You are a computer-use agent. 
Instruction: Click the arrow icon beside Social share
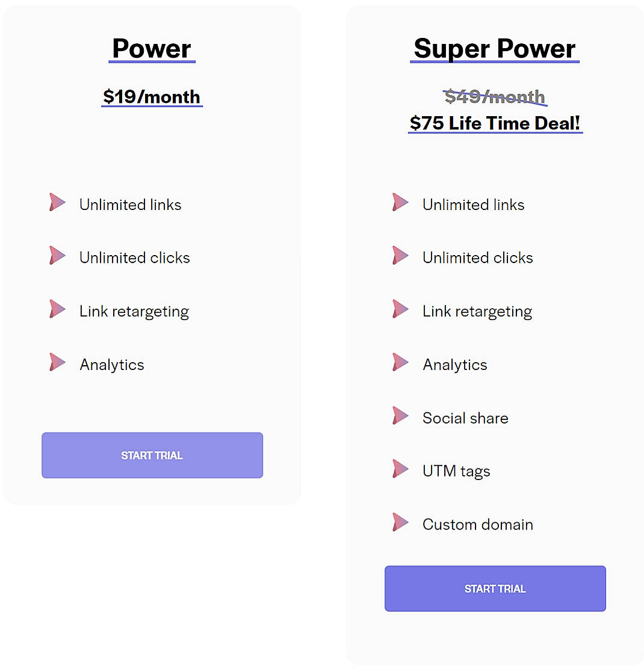(x=400, y=416)
